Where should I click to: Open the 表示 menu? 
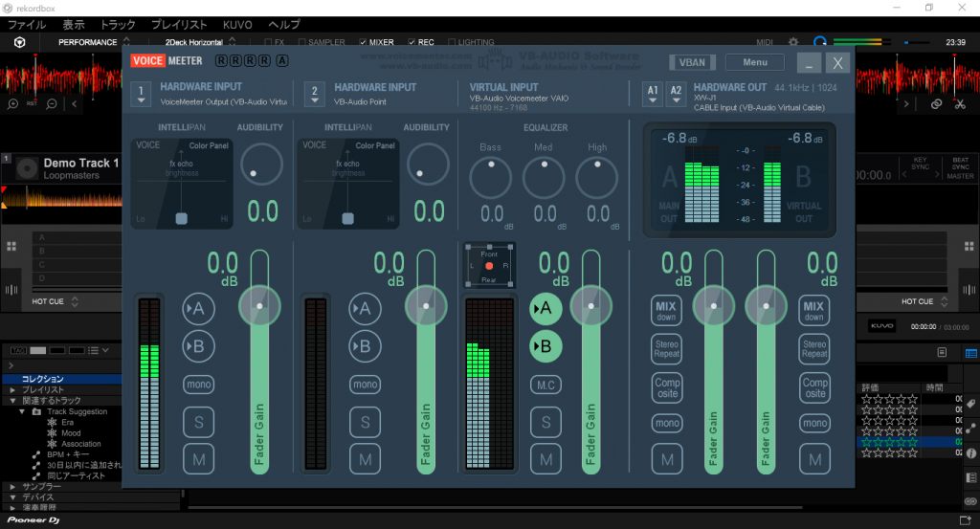[73, 24]
